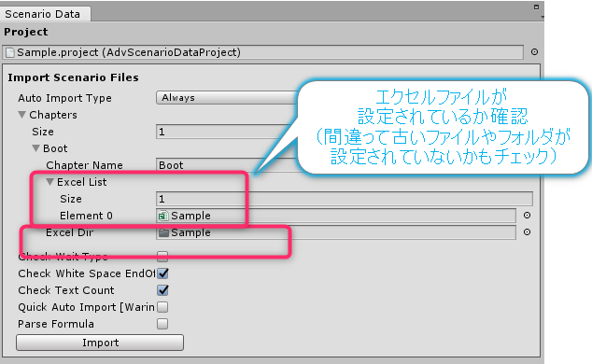This screenshot has height=364, width=592.
Task: Click the folder icon in Excel Dir field
Action: (x=163, y=232)
